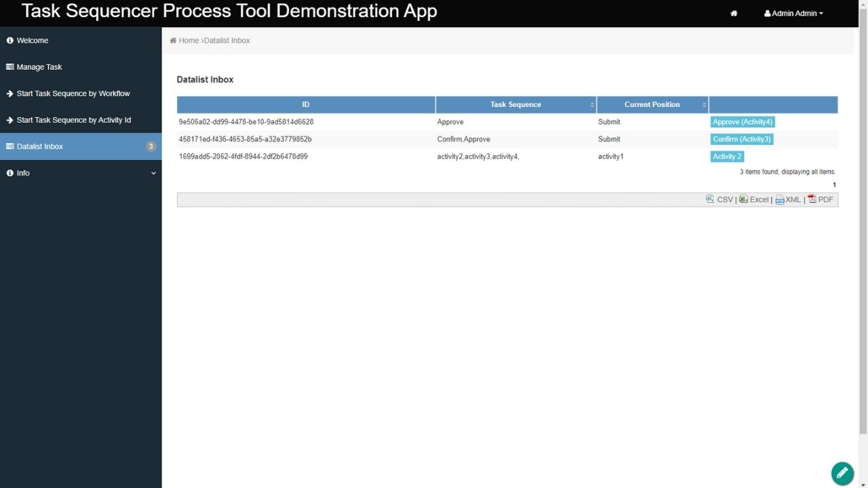Click the home icon in top header
This screenshot has width=868, height=488.
tap(734, 14)
